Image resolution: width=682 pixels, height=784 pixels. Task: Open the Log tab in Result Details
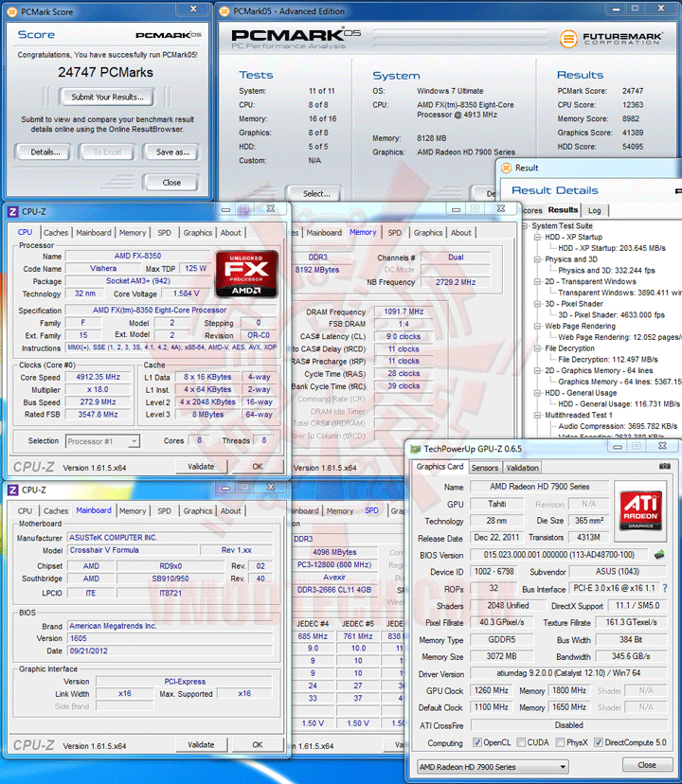tap(595, 210)
